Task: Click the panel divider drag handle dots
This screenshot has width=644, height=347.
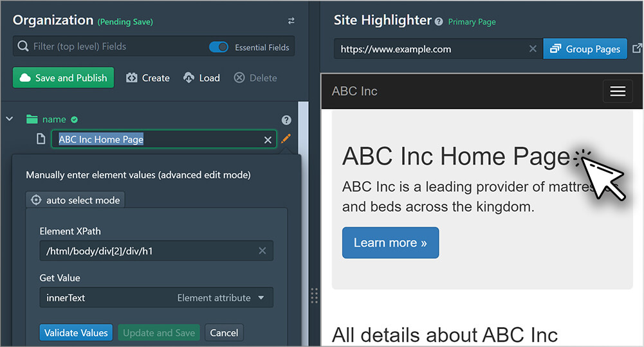Action: click(x=314, y=296)
